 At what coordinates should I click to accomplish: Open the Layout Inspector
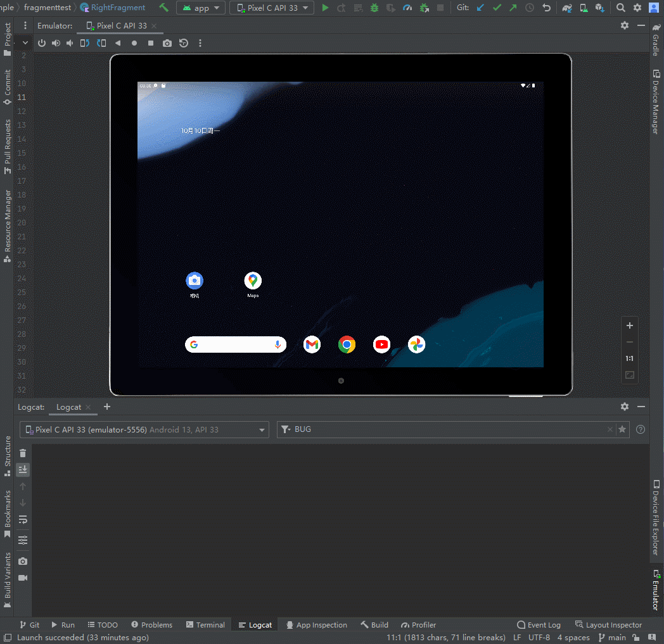point(608,624)
